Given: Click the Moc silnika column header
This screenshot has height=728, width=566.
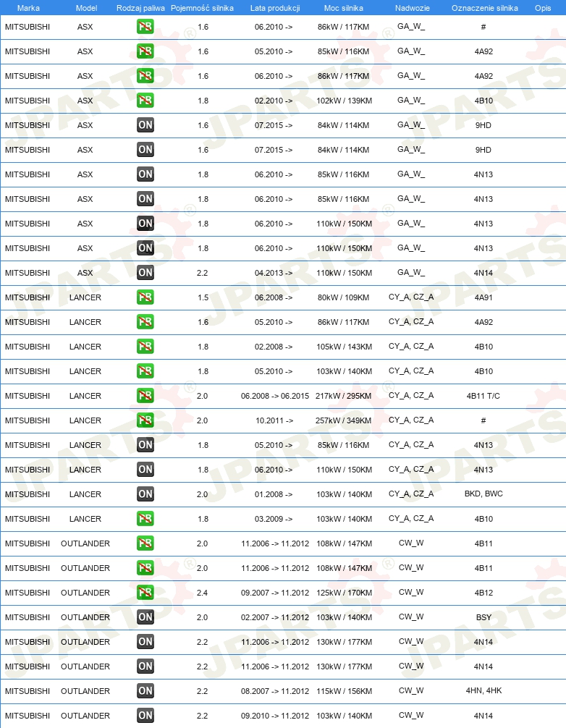Looking at the screenshot, I should [344, 8].
